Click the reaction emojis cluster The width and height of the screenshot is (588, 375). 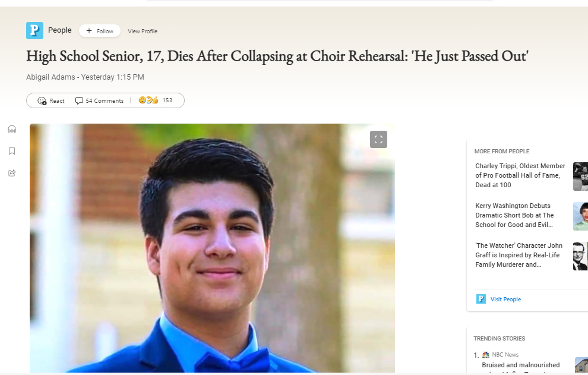(148, 100)
